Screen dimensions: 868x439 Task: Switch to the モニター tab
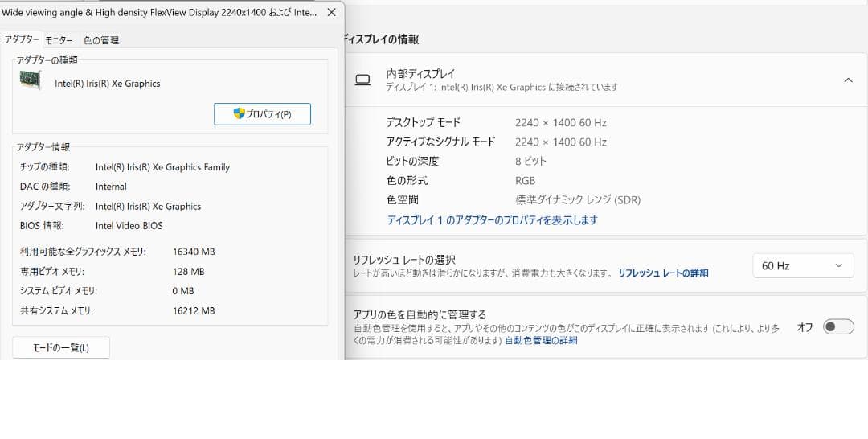pyautogui.click(x=59, y=40)
